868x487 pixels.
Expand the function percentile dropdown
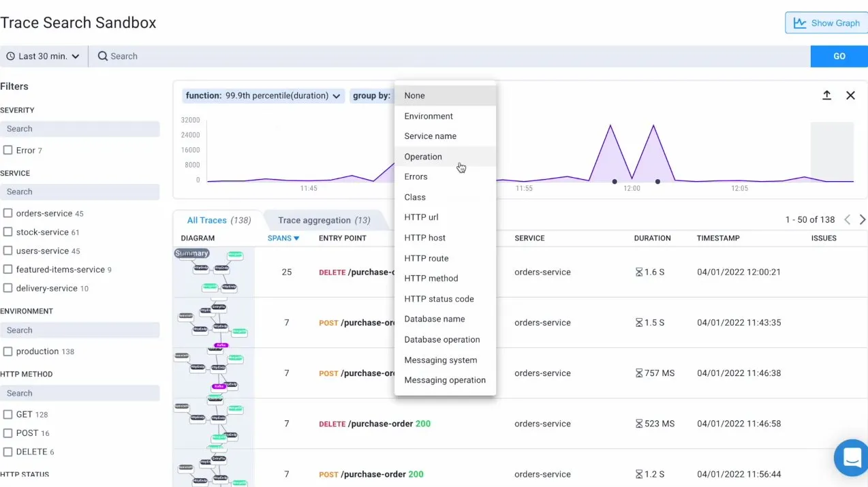coord(263,95)
